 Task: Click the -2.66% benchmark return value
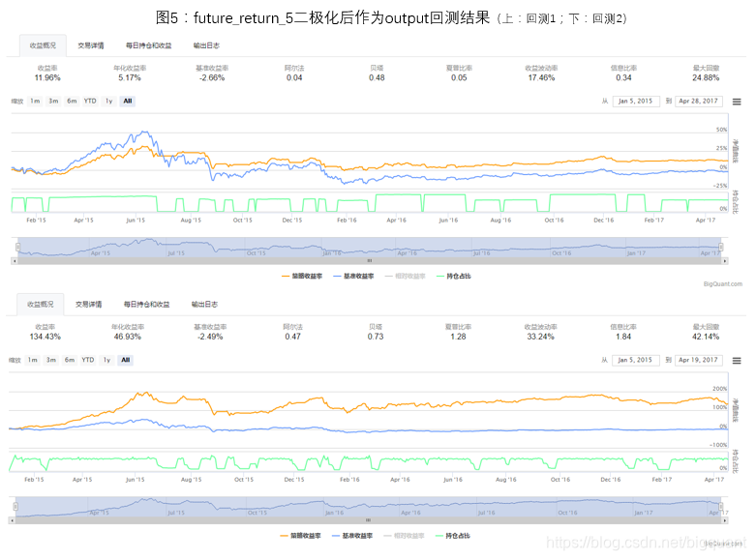point(212,77)
